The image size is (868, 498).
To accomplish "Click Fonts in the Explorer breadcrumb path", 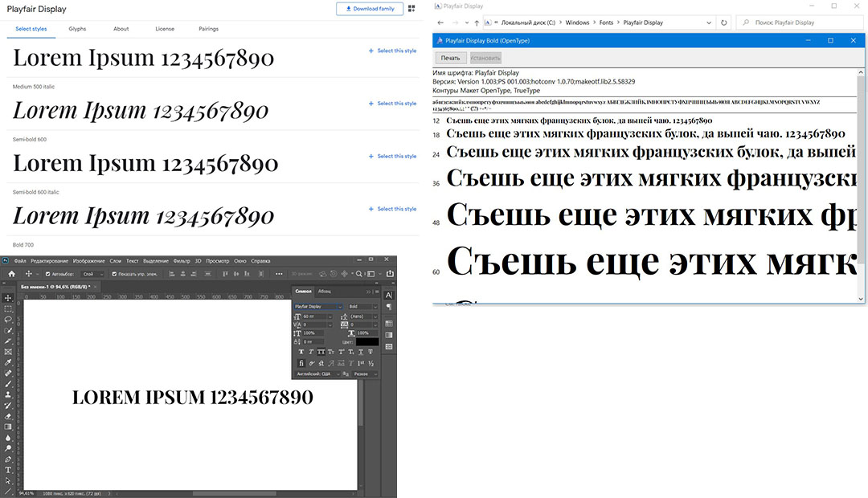I will (x=606, y=22).
